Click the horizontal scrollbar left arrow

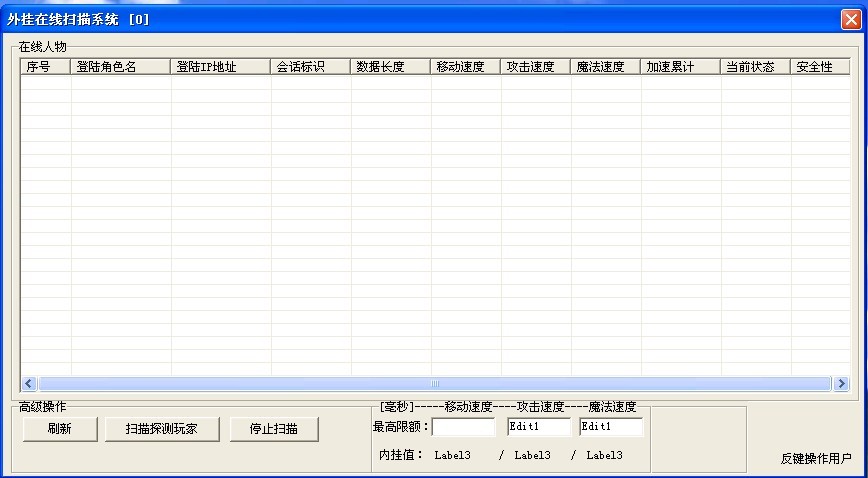pyautogui.click(x=29, y=384)
